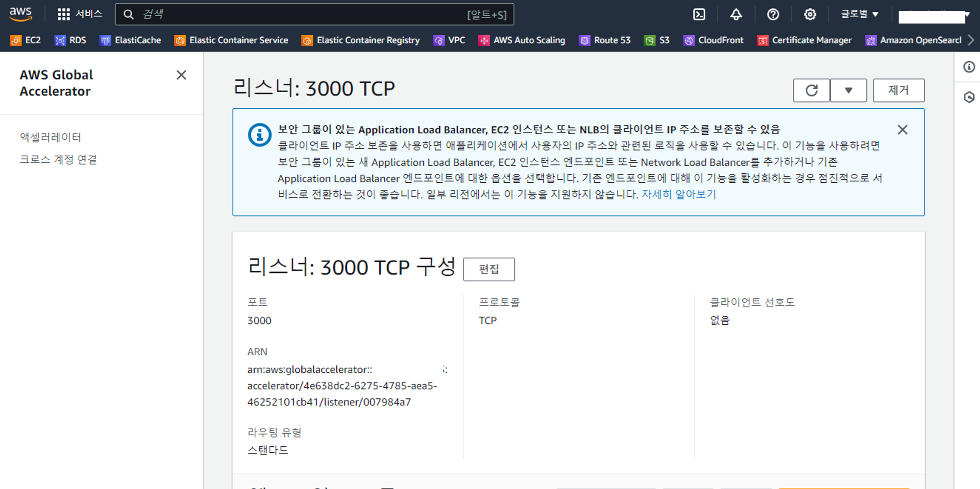Viewport: 980px width, 489px height.
Task: Open the 서비스 services grid menu
Action: point(80,14)
